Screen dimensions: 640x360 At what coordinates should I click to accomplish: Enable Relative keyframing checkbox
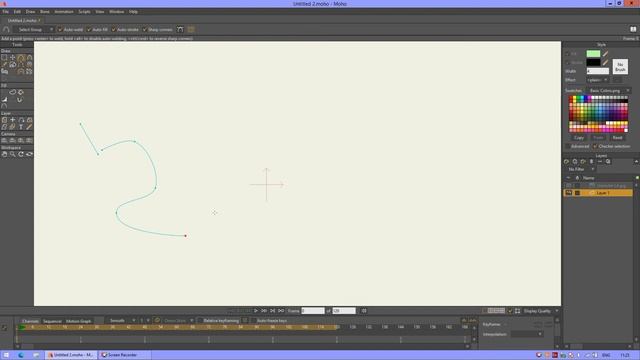tap(200, 321)
